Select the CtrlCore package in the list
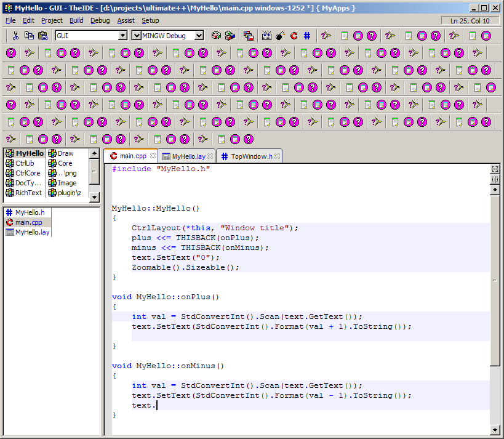The image size is (504, 439). 28,173
